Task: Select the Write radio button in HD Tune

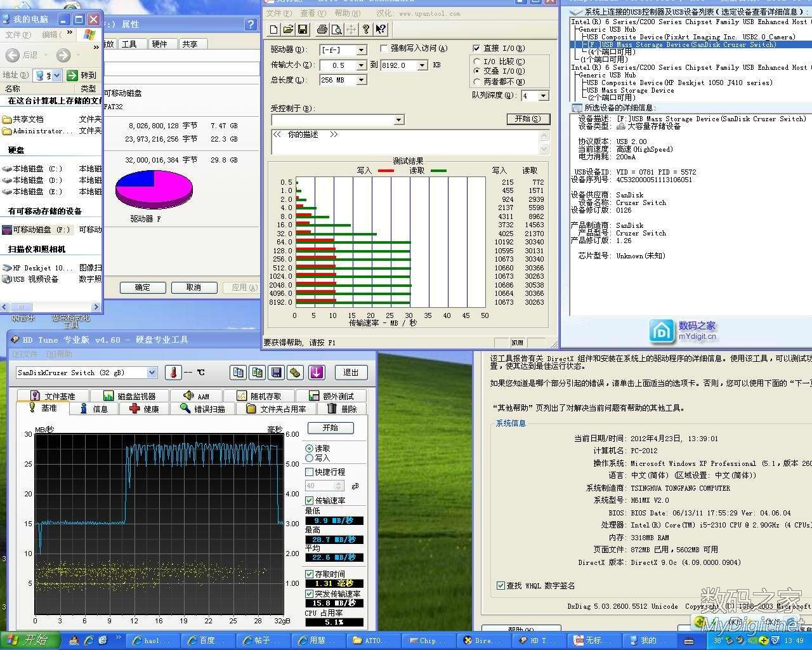Action: [310, 458]
